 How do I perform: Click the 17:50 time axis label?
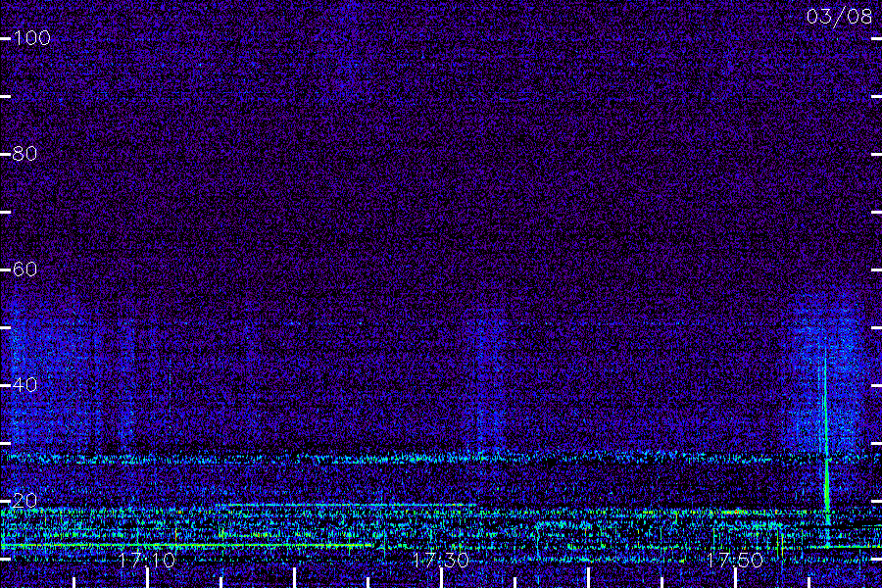pos(735,560)
